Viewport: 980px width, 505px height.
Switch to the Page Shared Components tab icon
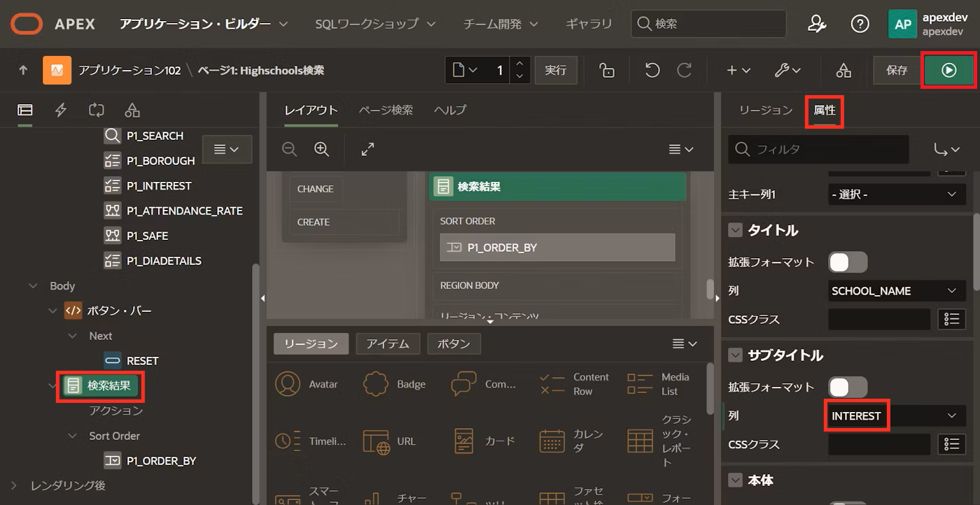click(x=132, y=110)
